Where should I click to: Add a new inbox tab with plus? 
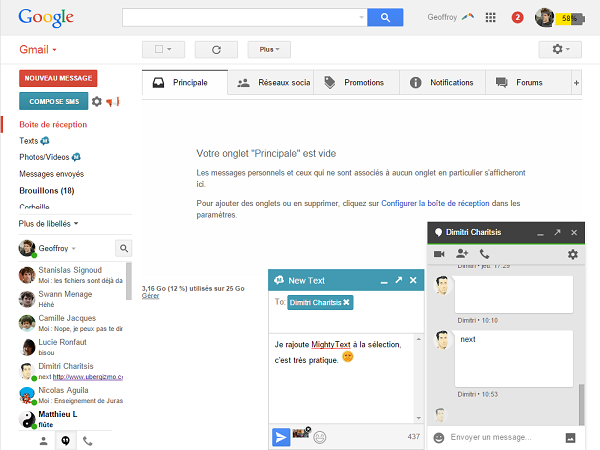click(576, 82)
